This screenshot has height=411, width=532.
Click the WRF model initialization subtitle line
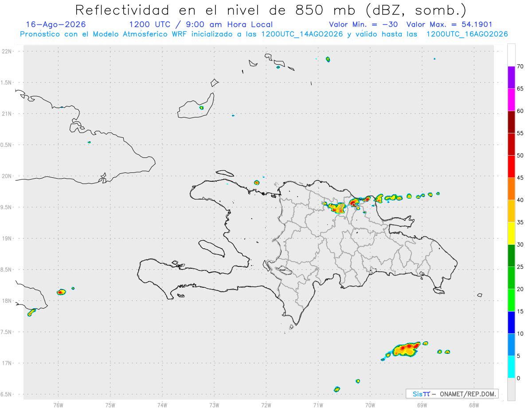pos(264,34)
